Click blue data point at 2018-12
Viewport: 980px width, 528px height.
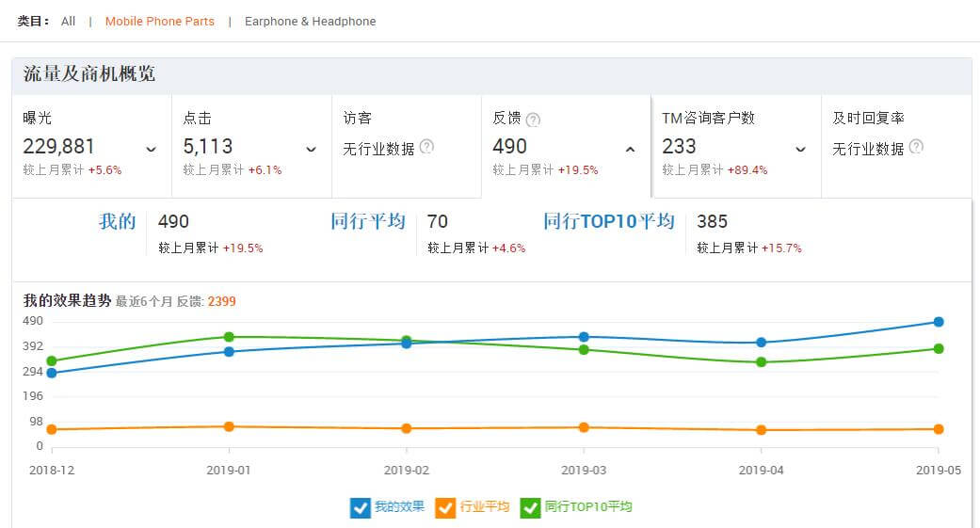[x=52, y=373]
